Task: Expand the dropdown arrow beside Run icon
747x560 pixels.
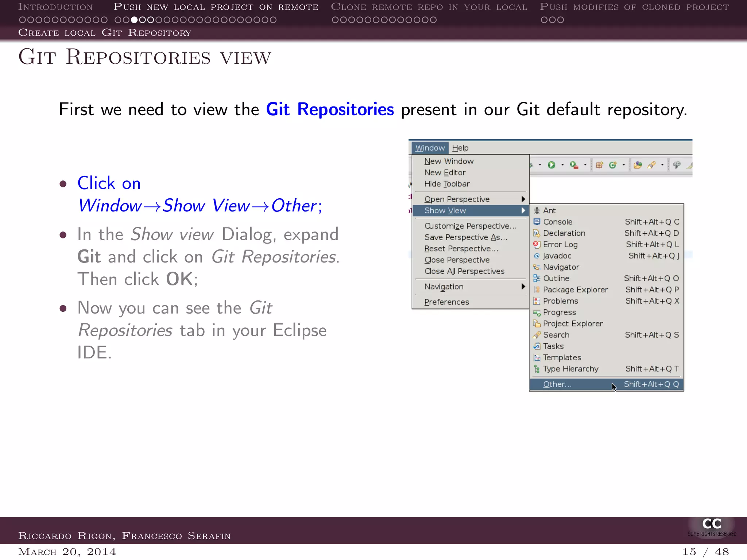Action: 562,165
